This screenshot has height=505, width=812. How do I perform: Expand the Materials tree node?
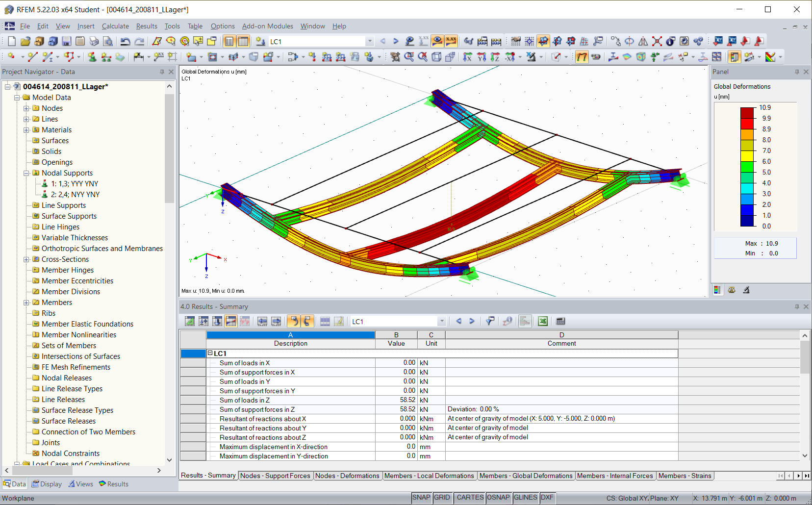pyautogui.click(x=26, y=130)
